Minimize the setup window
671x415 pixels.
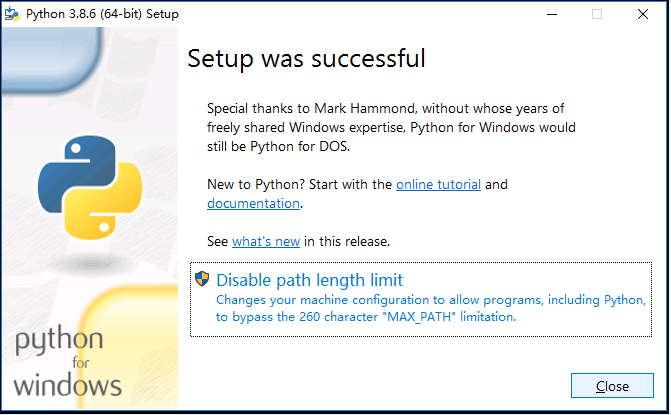552,14
